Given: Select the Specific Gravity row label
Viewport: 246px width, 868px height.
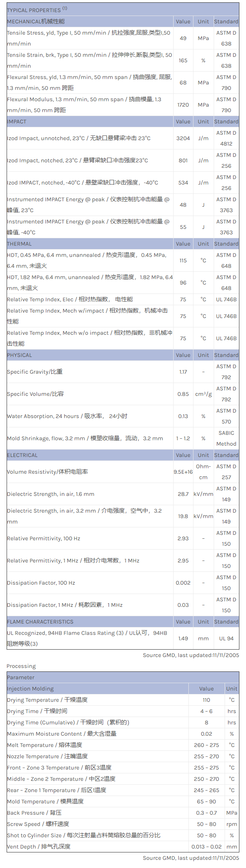Looking at the screenshot, I should coord(35,372).
